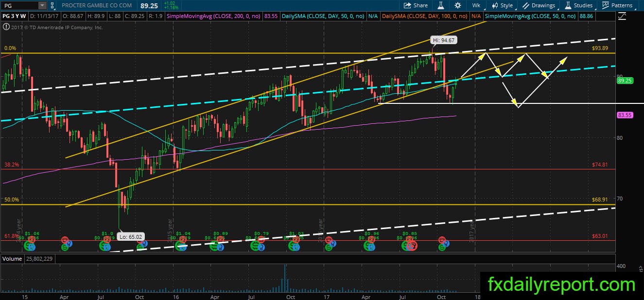Open chart settings gear icon

click(x=457, y=5)
